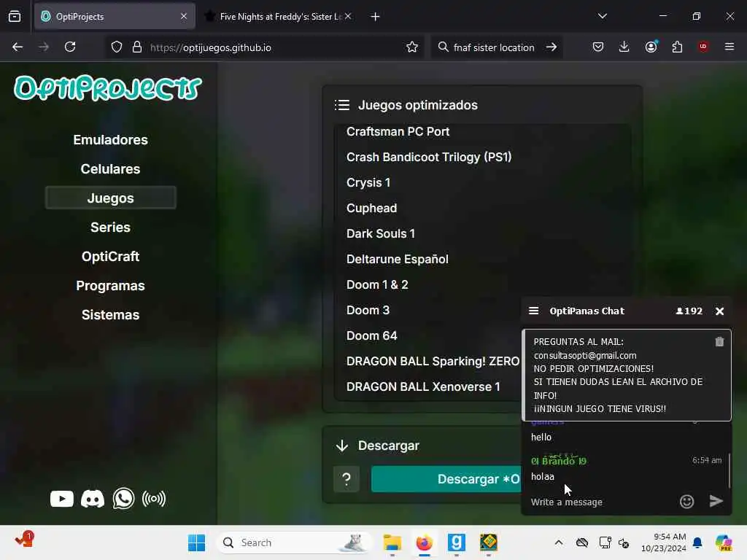The height and width of the screenshot is (560, 747).
Task: Open the OptiPanas Chat hamburger menu
Action: coord(533,311)
